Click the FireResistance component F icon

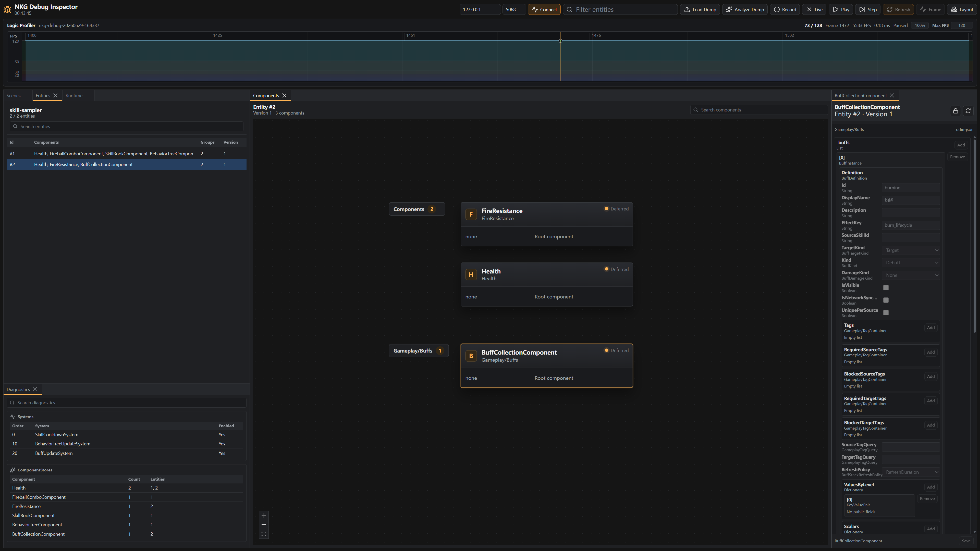click(471, 214)
